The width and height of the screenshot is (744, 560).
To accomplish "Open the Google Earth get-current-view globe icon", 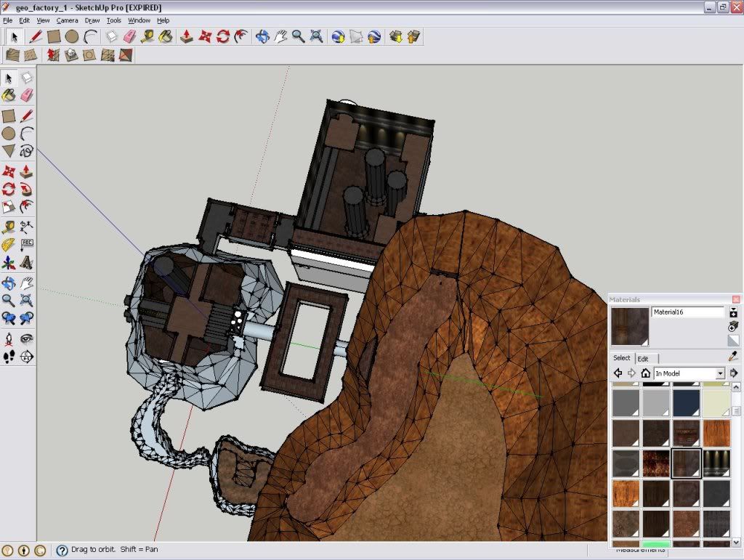I will 339,36.
